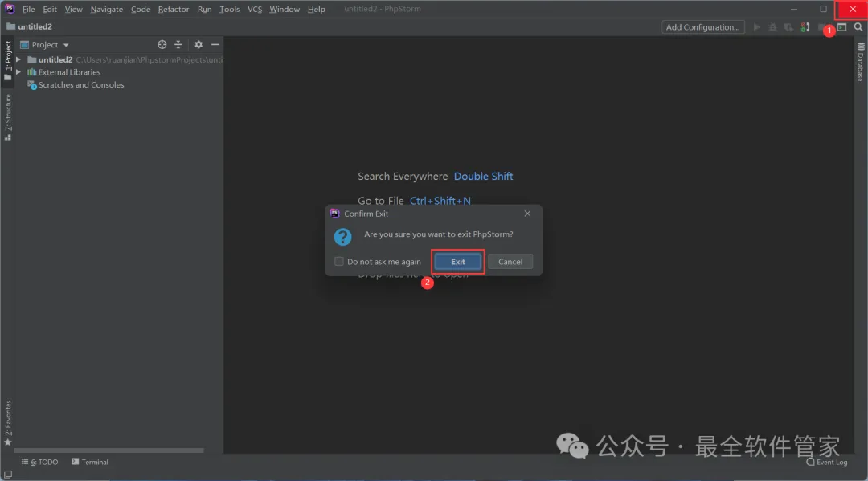Select Scratches and Consoles item
This screenshot has width=868, height=481.
pos(76,84)
